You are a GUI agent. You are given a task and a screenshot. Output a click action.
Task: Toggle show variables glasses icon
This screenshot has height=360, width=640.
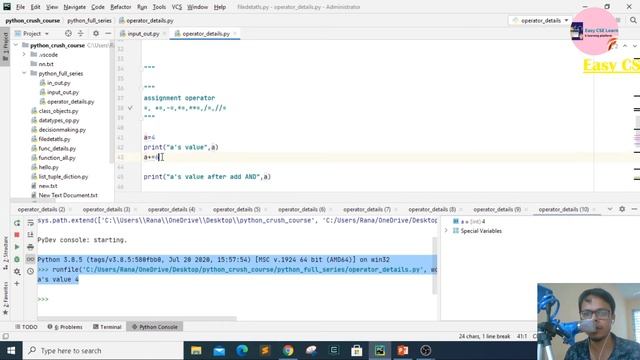30,259
